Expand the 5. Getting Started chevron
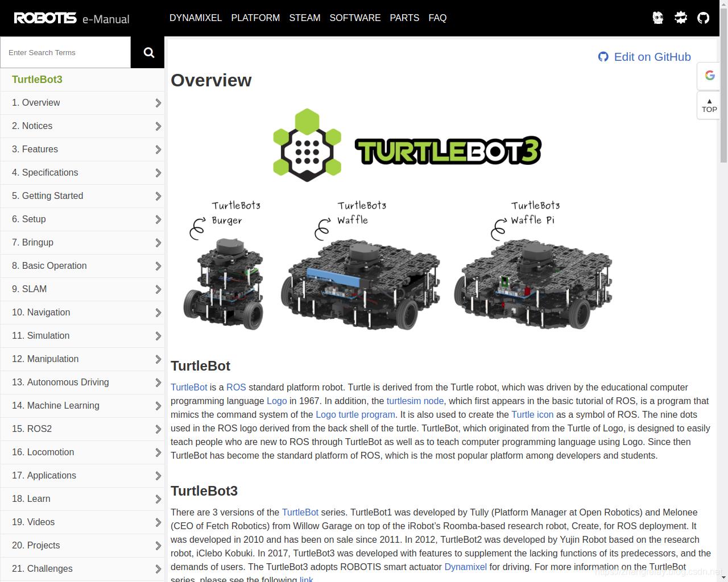This screenshot has width=728, height=582. pyautogui.click(x=158, y=196)
